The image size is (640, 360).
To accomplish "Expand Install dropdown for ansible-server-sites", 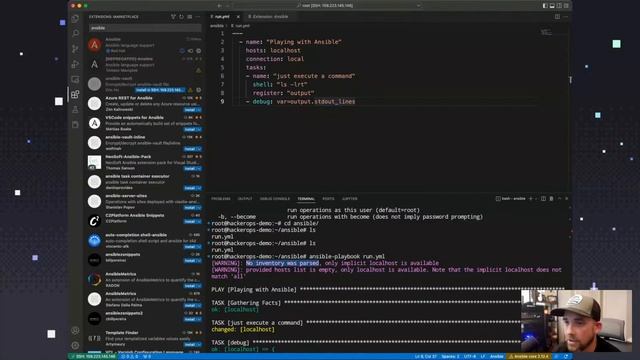I will pos(199,208).
